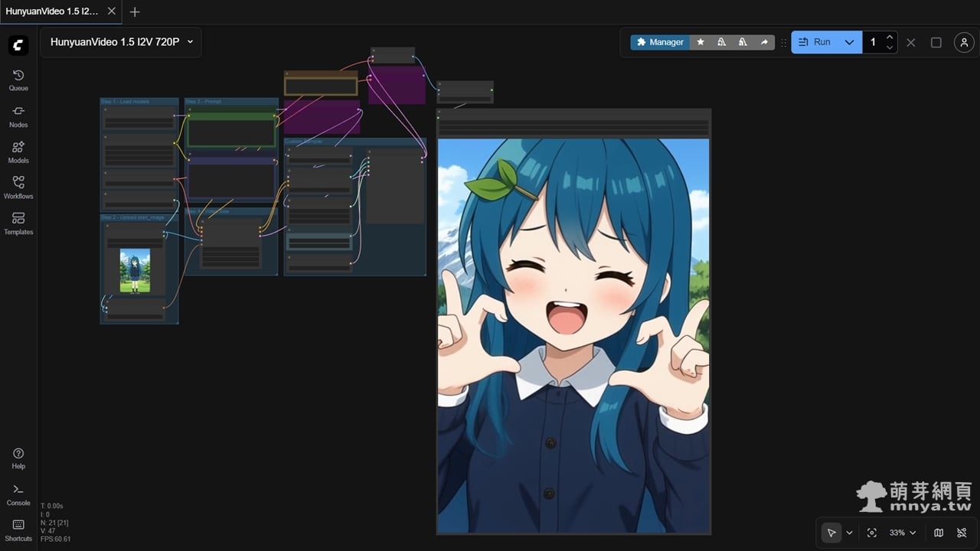The width and height of the screenshot is (980, 551).
Task: Expand the HunyuanVideo 1.5 I2V 720P workflow dropdown
Action: coord(190,42)
